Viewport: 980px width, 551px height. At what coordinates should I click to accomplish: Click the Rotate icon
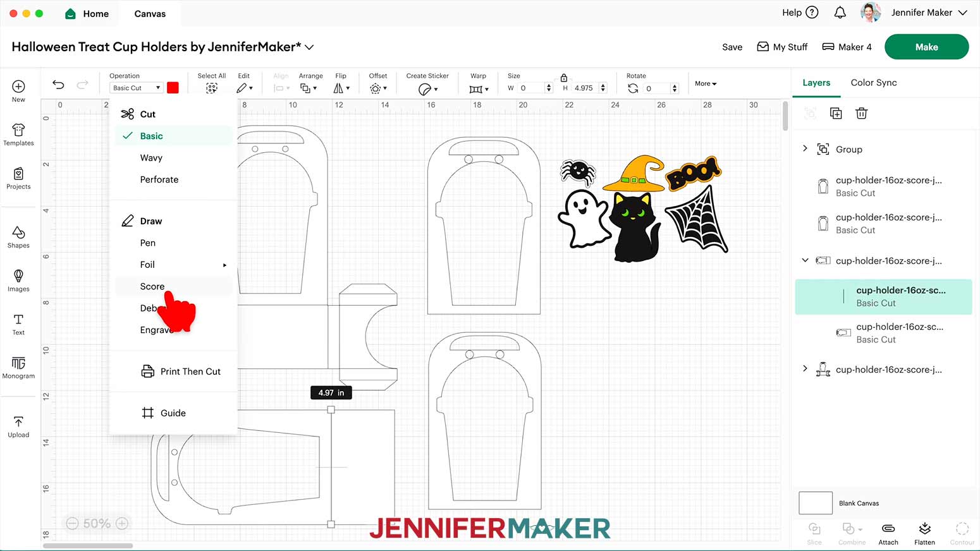point(633,88)
